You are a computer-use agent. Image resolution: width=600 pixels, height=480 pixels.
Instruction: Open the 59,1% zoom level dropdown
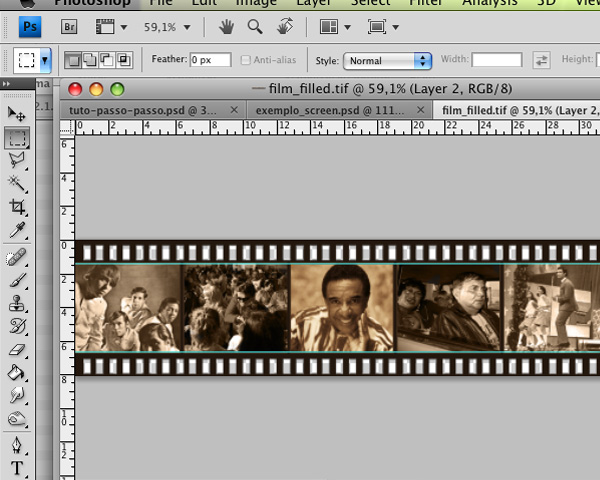[x=167, y=27]
